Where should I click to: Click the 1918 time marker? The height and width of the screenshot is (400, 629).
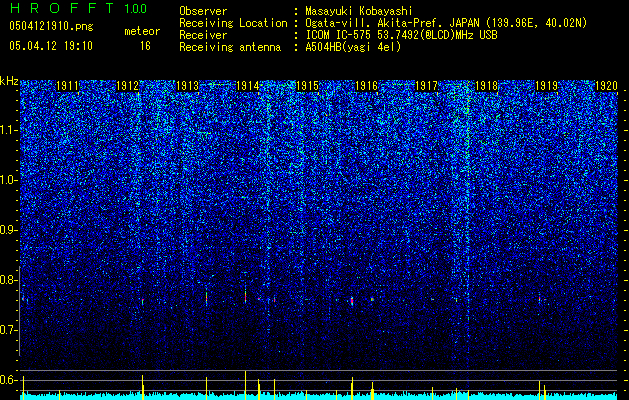487,86
